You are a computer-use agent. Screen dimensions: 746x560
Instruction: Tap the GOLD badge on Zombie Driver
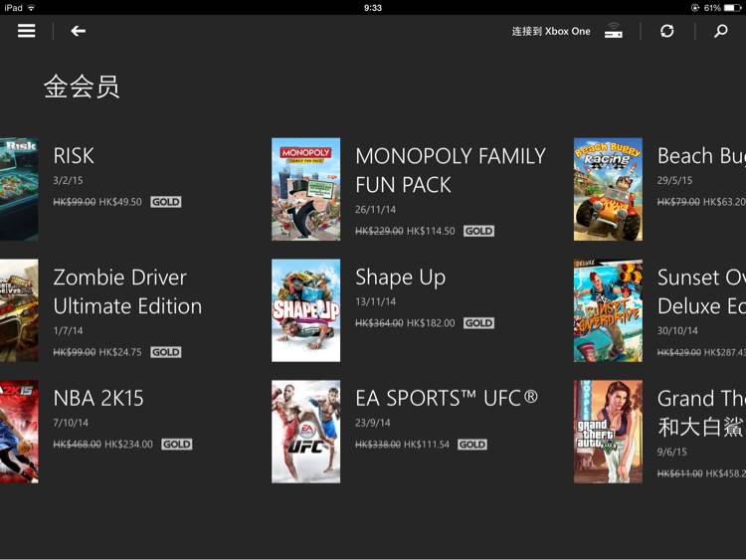tap(166, 352)
